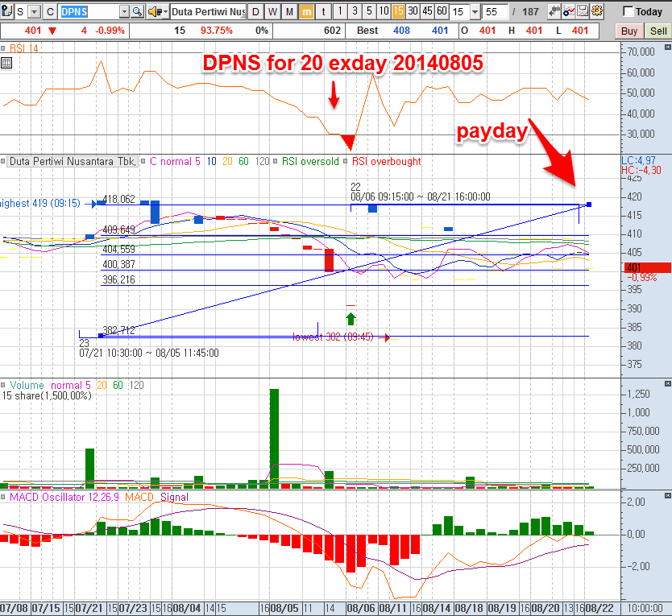Focus the DPNS symbol input field
The height and width of the screenshot is (616, 672).
coord(89,12)
